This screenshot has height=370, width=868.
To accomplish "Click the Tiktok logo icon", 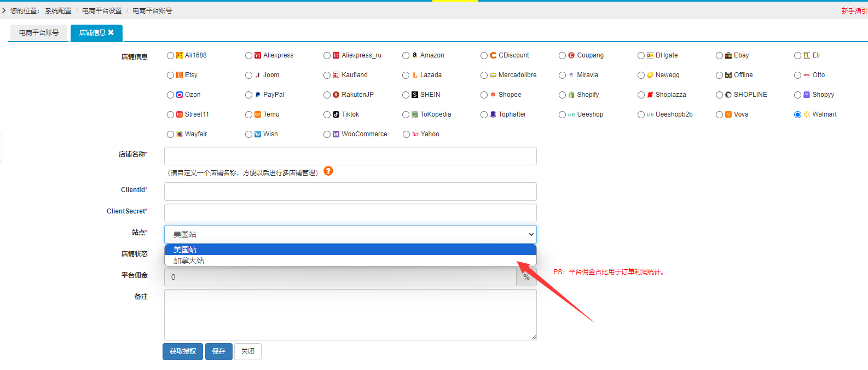I will [x=336, y=114].
